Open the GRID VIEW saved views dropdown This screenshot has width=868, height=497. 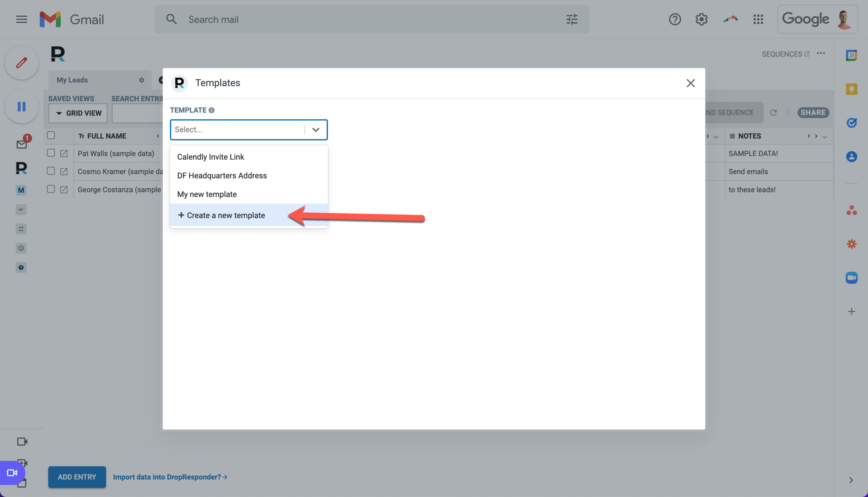click(x=78, y=113)
